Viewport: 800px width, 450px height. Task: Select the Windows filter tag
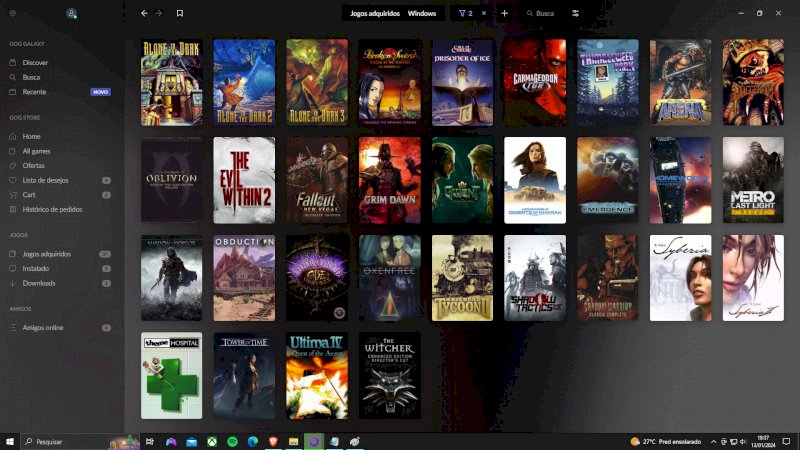click(422, 13)
